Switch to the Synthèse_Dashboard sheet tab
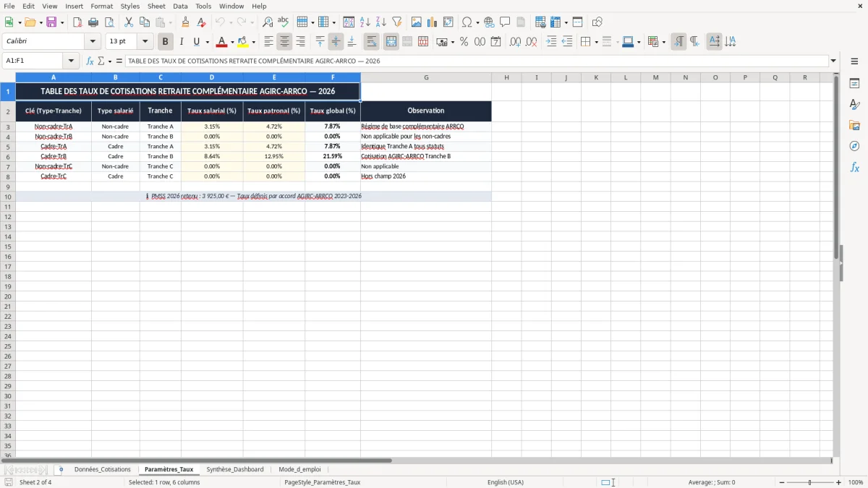This screenshot has height=488, width=868. [235, 469]
